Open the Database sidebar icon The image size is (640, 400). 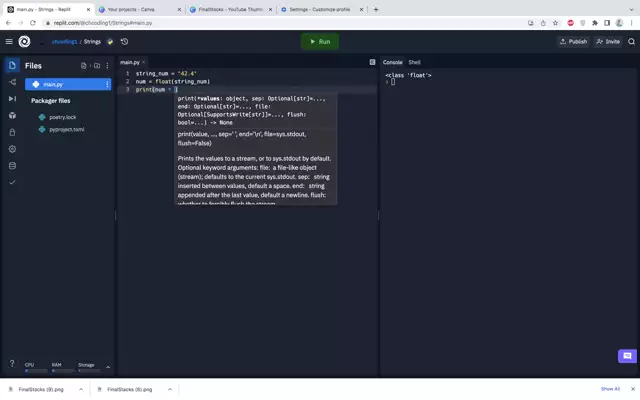click(12, 166)
